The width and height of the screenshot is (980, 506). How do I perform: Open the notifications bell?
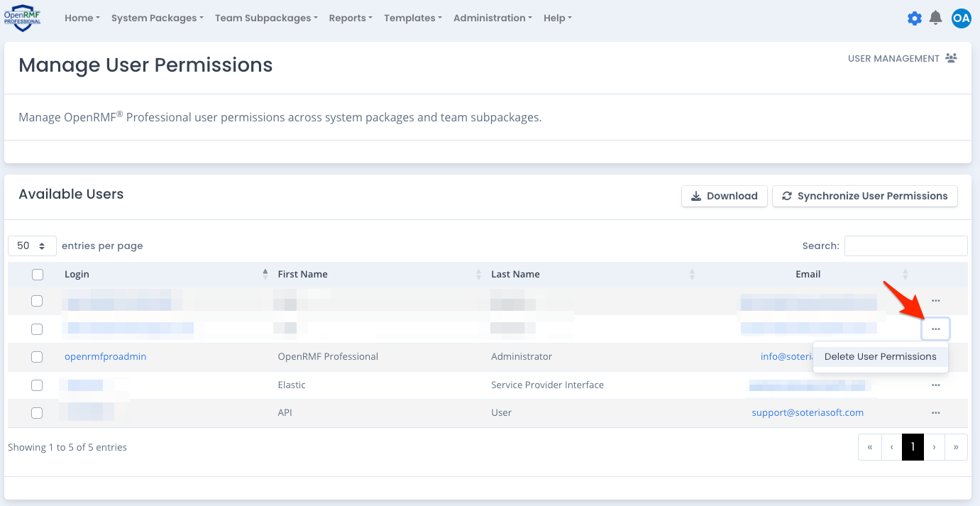935,18
